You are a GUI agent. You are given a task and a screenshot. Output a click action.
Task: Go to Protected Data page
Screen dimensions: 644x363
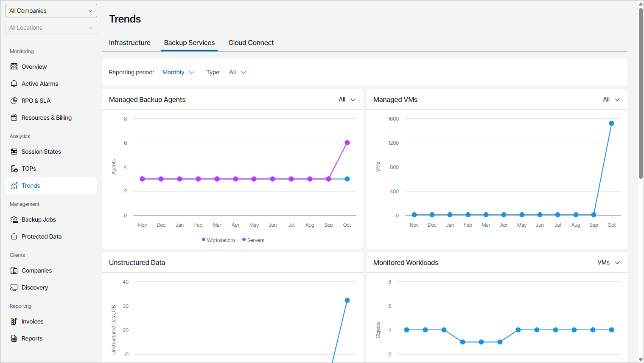point(42,236)
